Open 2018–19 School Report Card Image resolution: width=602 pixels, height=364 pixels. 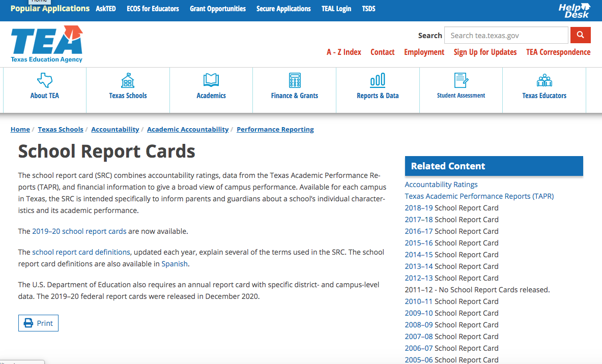tap(418, 208)
